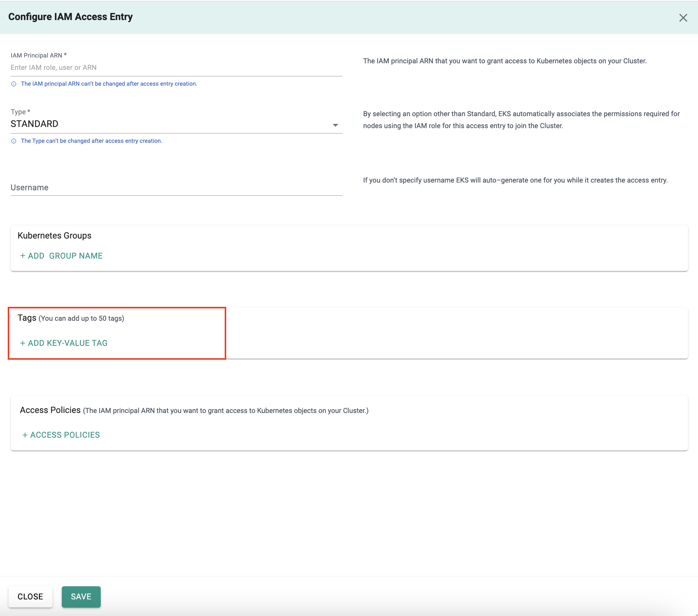Click the 'Access Policies' heading text

point(50,410)
